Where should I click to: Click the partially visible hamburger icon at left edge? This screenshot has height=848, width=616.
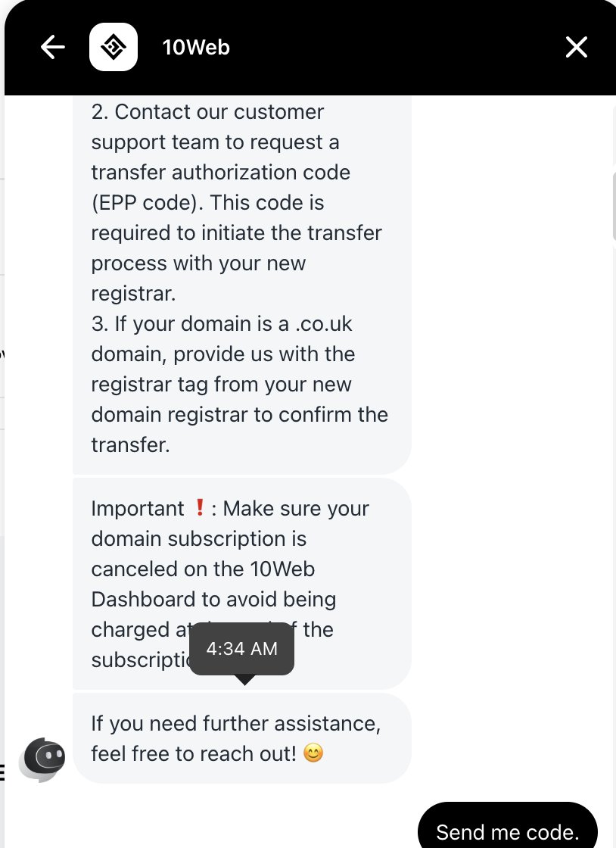[2, 772]
